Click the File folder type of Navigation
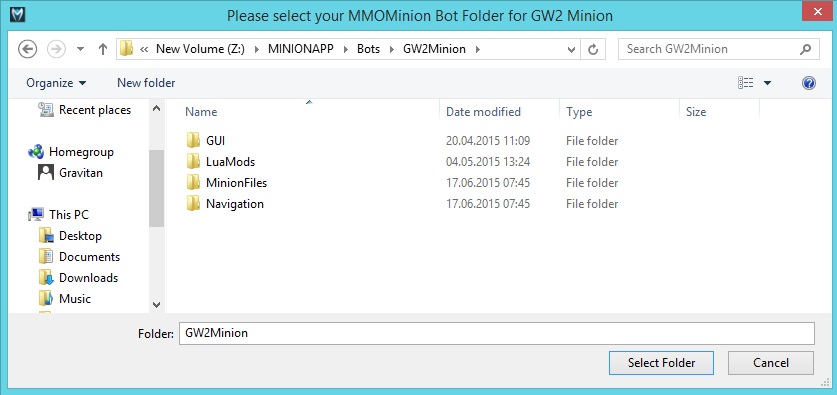 point(592,203)
